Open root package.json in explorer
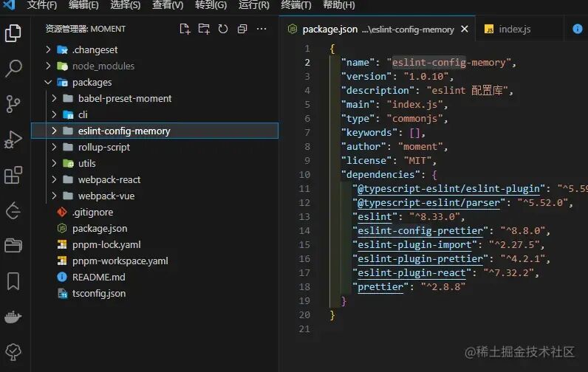This screenshot has width=588, height=372. point(100,228)
